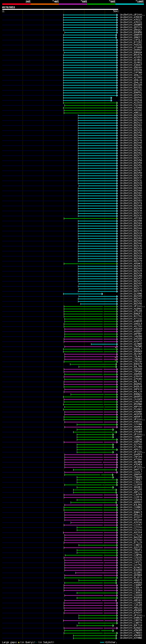The height and width of the screenshot is (644, 146).
Task: Select the query name AV767053
Action: 8,7
